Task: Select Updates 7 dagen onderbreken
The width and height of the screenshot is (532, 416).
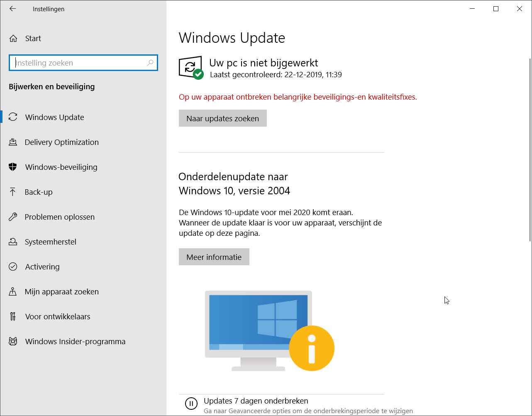Action: point(256,401)
